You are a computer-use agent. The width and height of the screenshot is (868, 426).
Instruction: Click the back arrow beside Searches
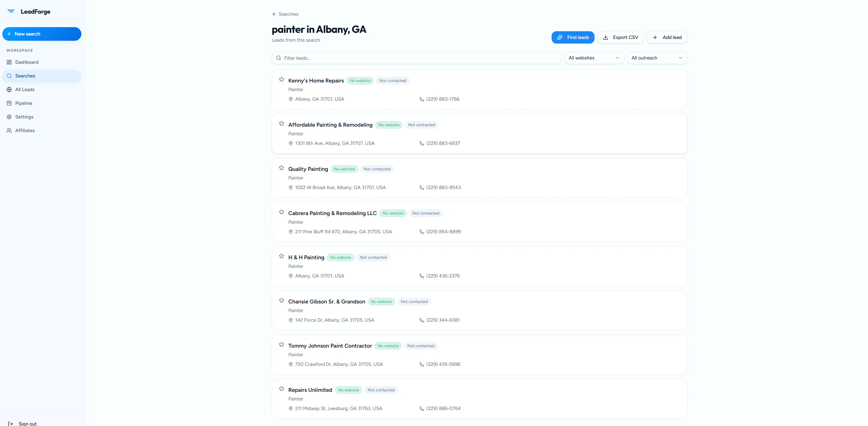point(274,14)
